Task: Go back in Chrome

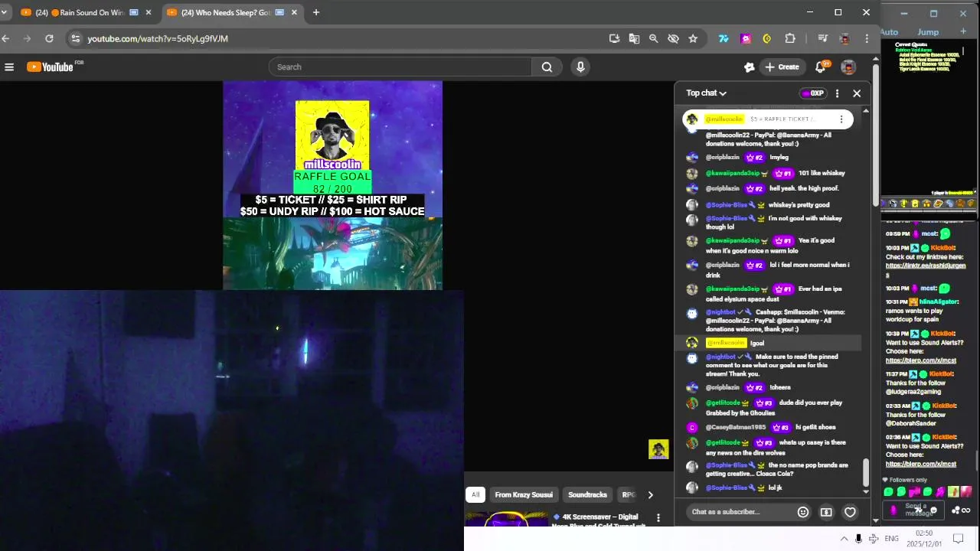Action: click(6, 38)
